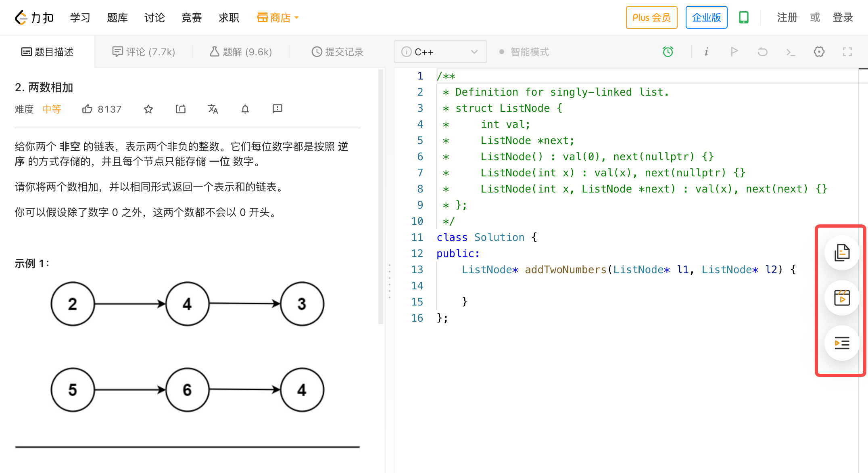Open the problem list floating button
Screen dimensions: 868x473
tap(842, 343)
